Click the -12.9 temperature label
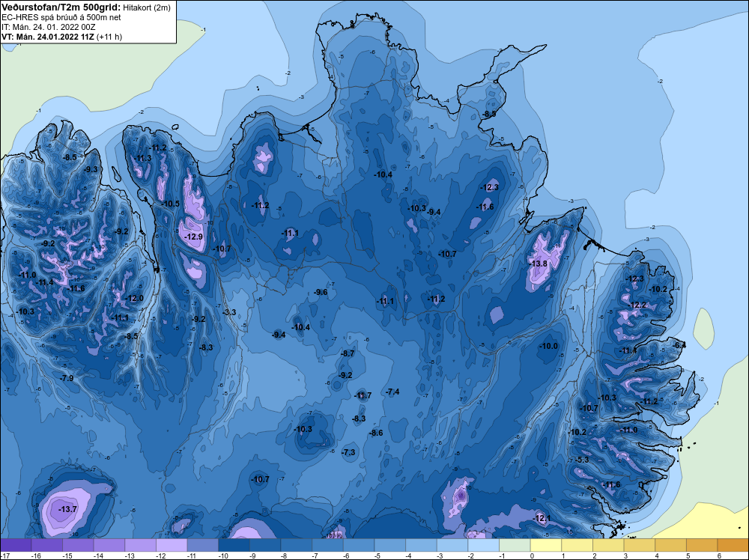Viewport: 749px width, 560px height. point(195,237)
